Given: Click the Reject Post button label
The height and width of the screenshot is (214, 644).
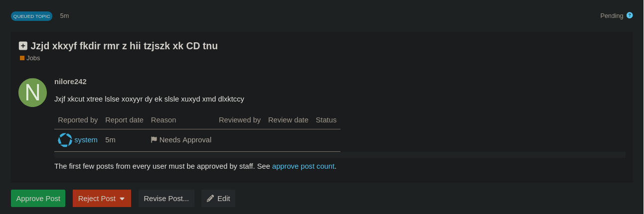Looking at the screenshot, I should click(97, 199).
